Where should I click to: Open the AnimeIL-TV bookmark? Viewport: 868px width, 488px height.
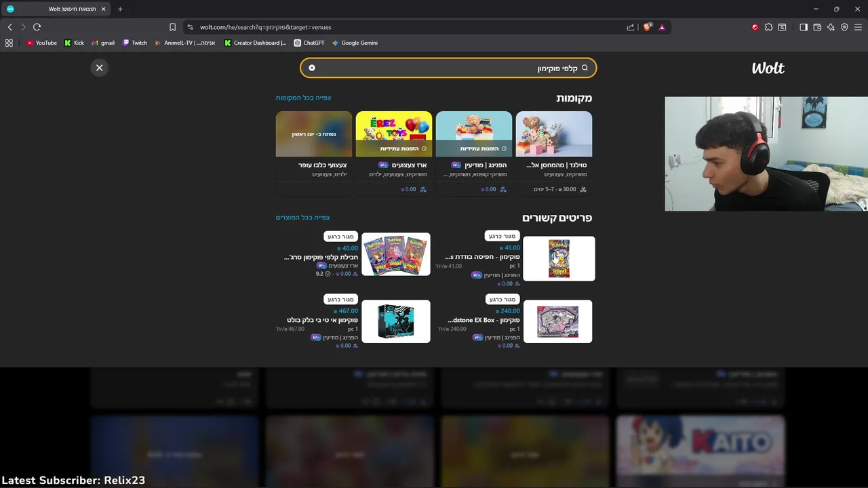point(185,43)
